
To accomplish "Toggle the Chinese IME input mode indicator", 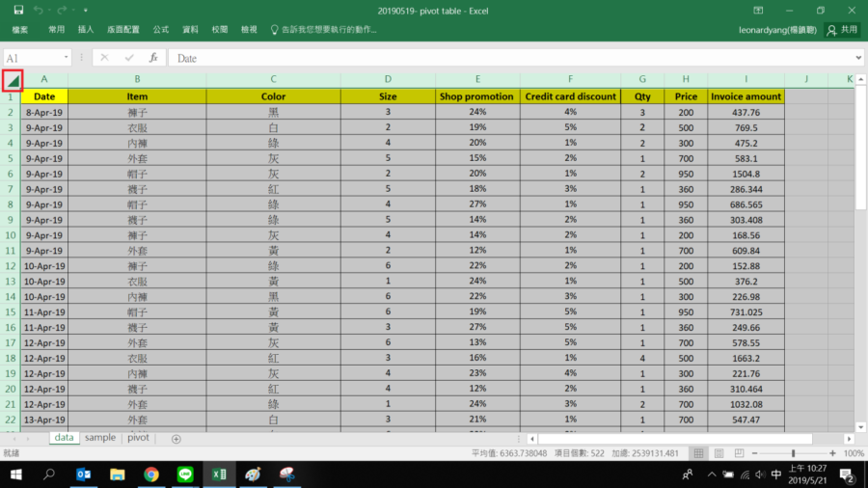I will click(x=776, y=474).
